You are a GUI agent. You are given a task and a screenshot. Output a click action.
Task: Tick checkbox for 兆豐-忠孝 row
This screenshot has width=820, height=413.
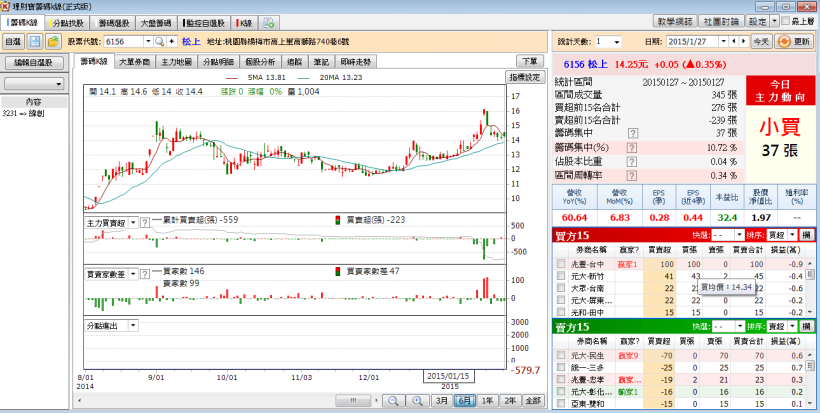[561, 379]
